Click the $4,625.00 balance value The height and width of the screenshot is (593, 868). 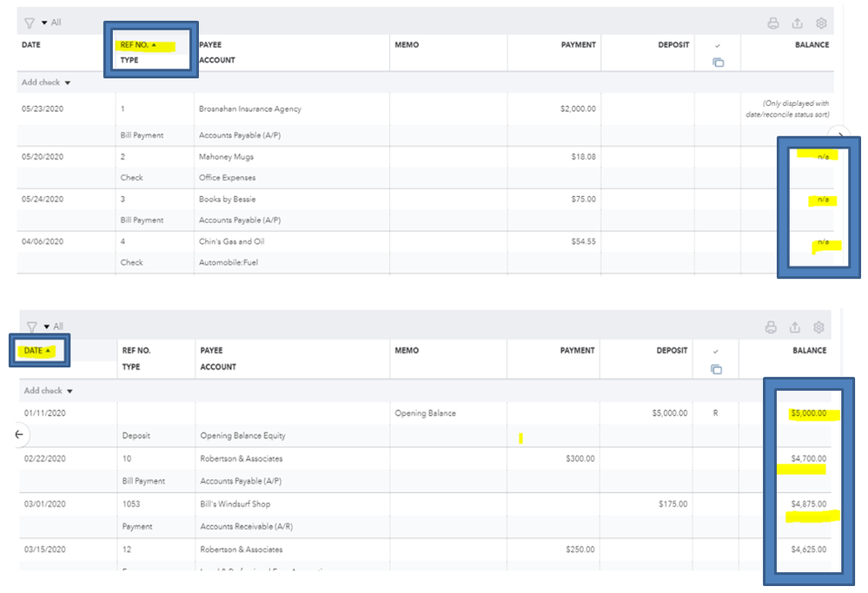pos(809,550)
